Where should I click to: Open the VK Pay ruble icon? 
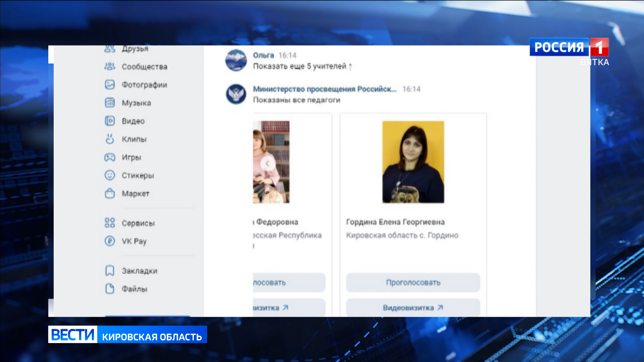click(110, 241)
